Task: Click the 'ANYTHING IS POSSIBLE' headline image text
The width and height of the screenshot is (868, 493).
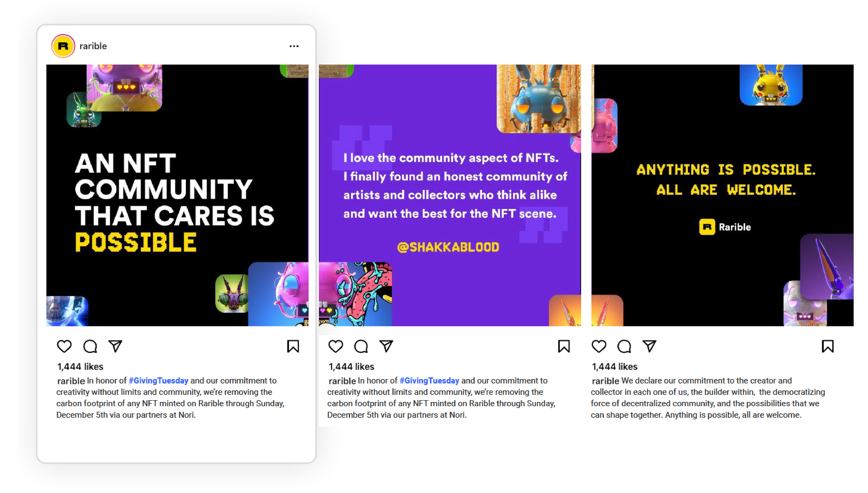Action: [726, 179]
